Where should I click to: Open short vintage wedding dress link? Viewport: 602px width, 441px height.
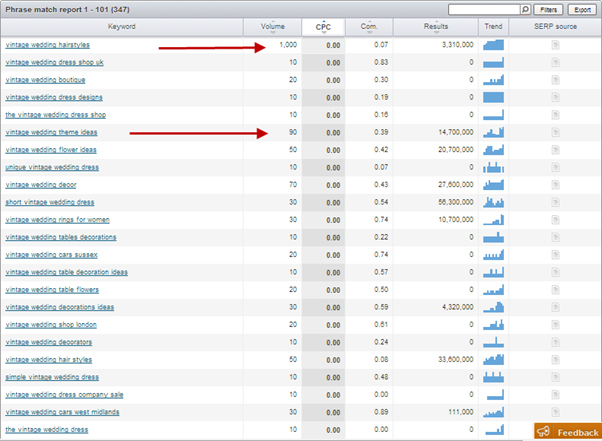(x=50, y=202)
